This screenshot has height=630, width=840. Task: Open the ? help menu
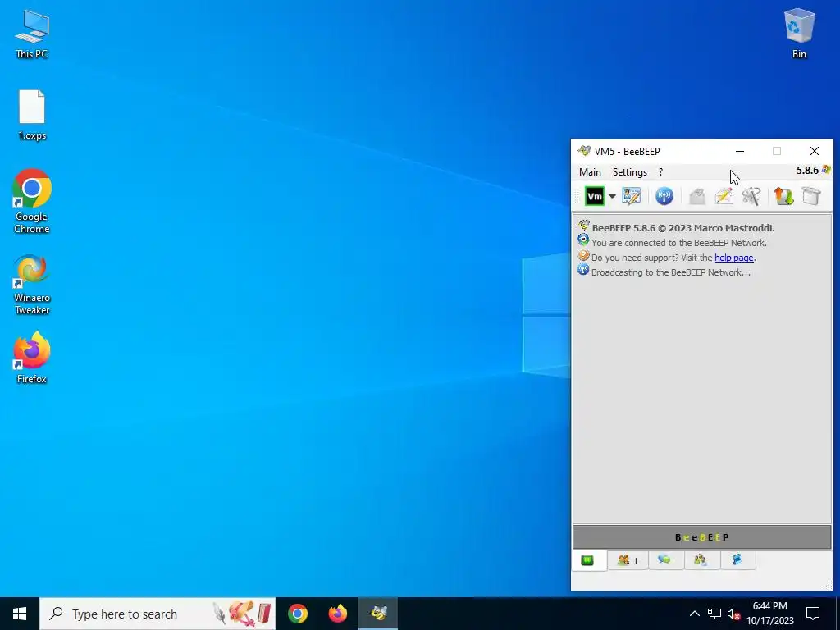tap(660, 172)
